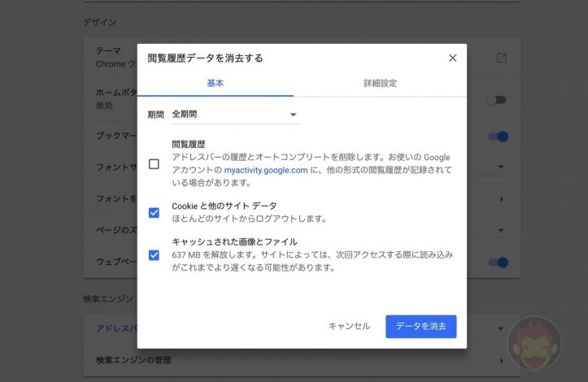Screen dimensions: 588x382
Task: Switch to the 基本 tab
Action: click(x=216, y=83)
